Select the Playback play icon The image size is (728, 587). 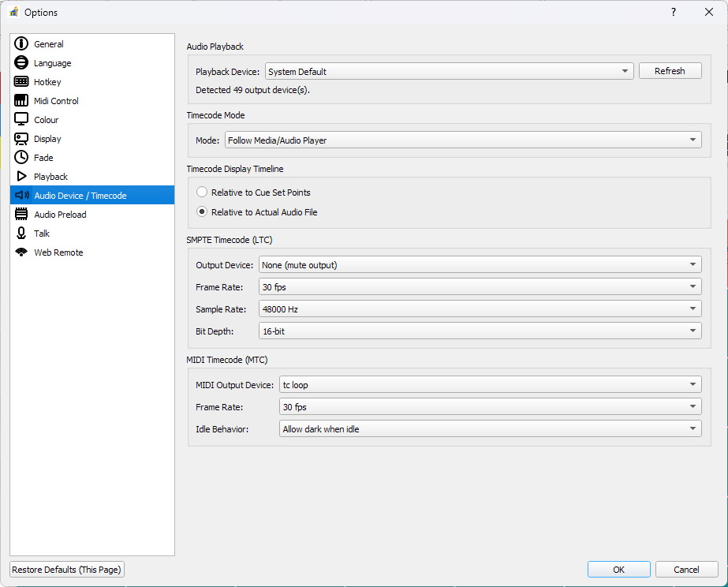(x=21, y=176)
